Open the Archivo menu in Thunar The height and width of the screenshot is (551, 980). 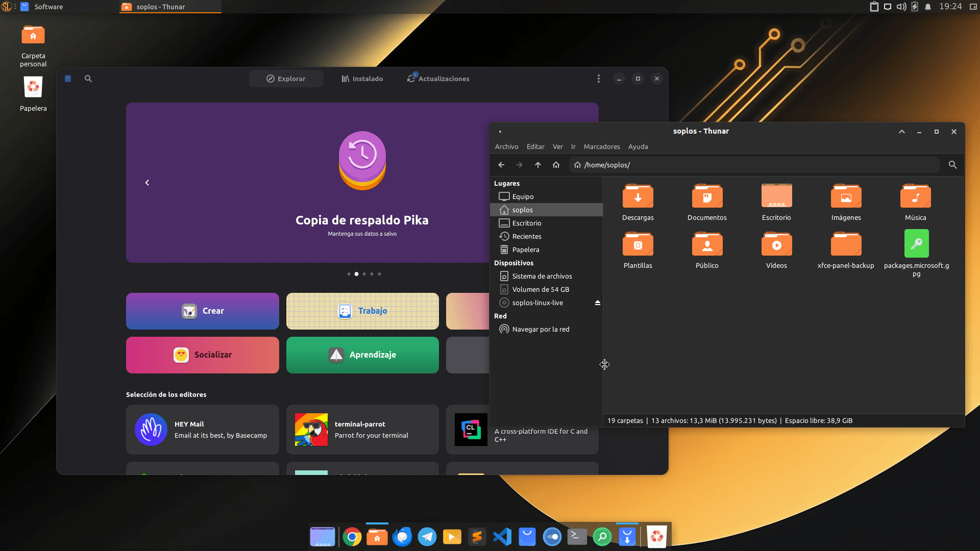coord(506,146)
